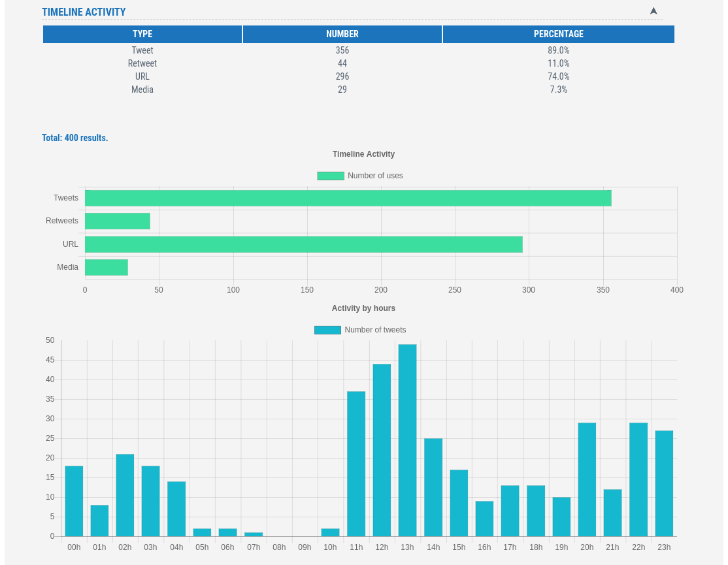This screenshot has width=728, height=565.
Task: Click the 11h bar in hourly chart
Action: click(x=356, y=464)
